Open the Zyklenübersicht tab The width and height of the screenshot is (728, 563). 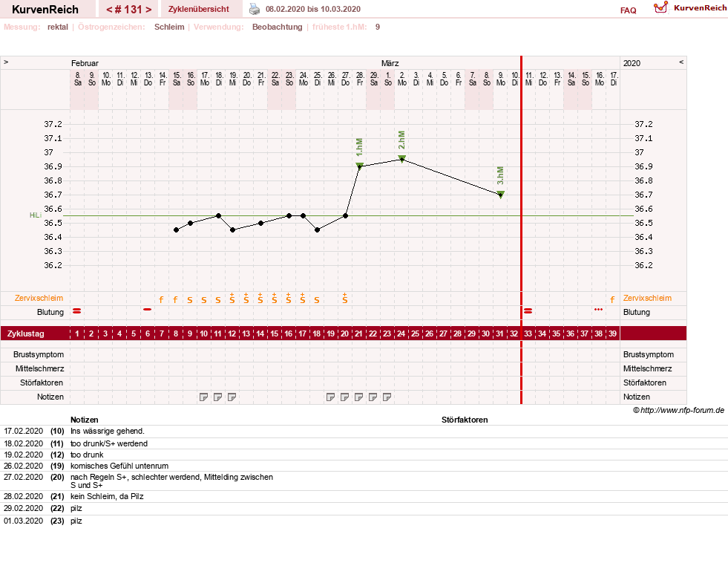click(x=199, y=9)
